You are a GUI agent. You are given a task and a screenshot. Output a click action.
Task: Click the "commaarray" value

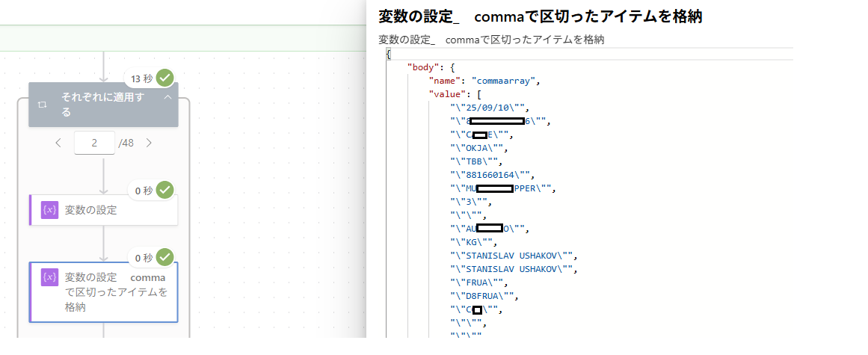505,81
